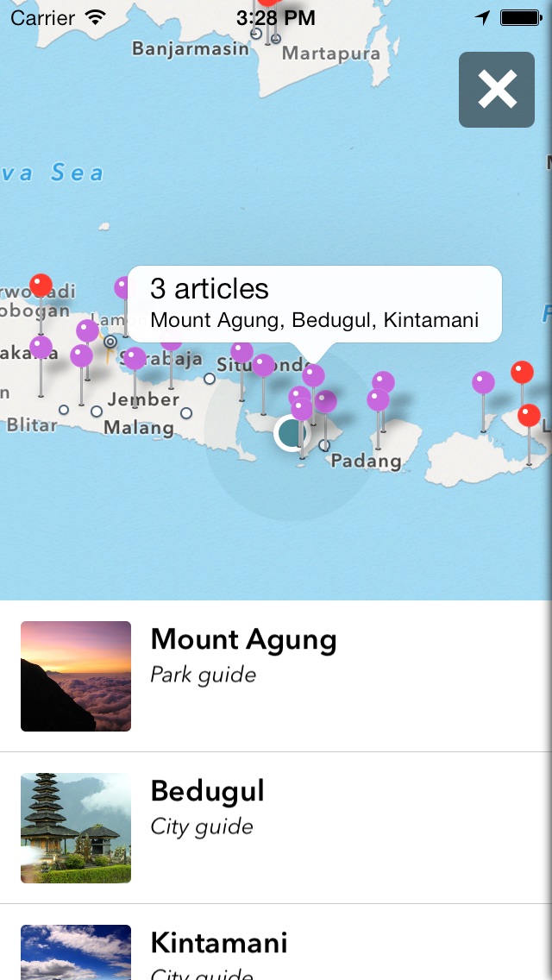Tap the Bedugul temple thumbnail
The width and height of the screenshot is (552, 980).
click(x=76, y=827)
